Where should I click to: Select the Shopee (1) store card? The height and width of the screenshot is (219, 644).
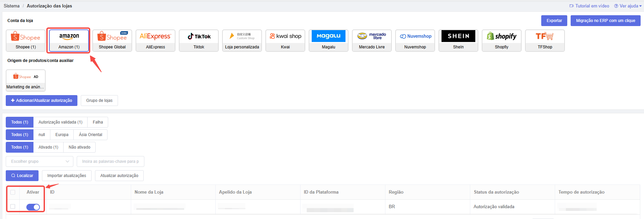click(x=26, y=41)
